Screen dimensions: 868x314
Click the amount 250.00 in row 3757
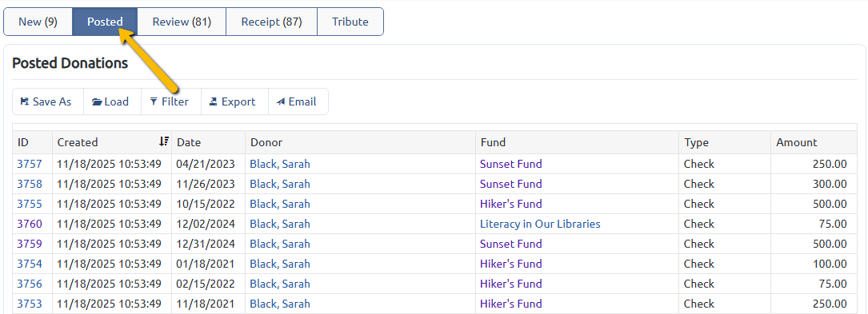click(830, 164)
